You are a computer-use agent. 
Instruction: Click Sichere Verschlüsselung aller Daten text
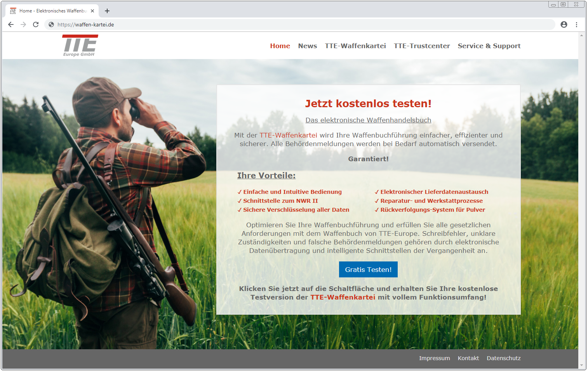click(296, 210)
